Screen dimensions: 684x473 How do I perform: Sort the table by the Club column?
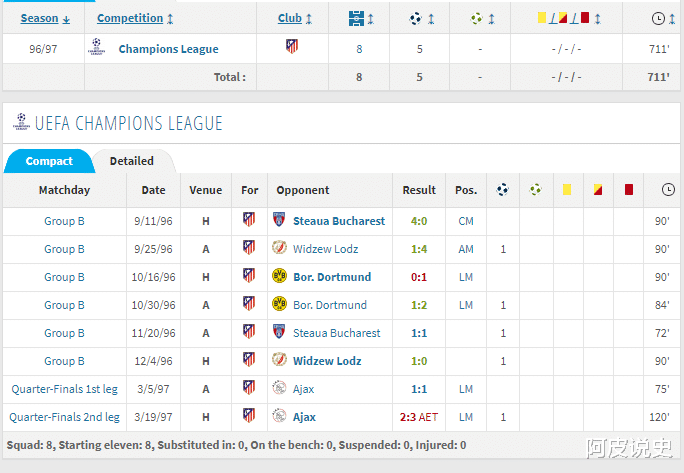point(290,18)
